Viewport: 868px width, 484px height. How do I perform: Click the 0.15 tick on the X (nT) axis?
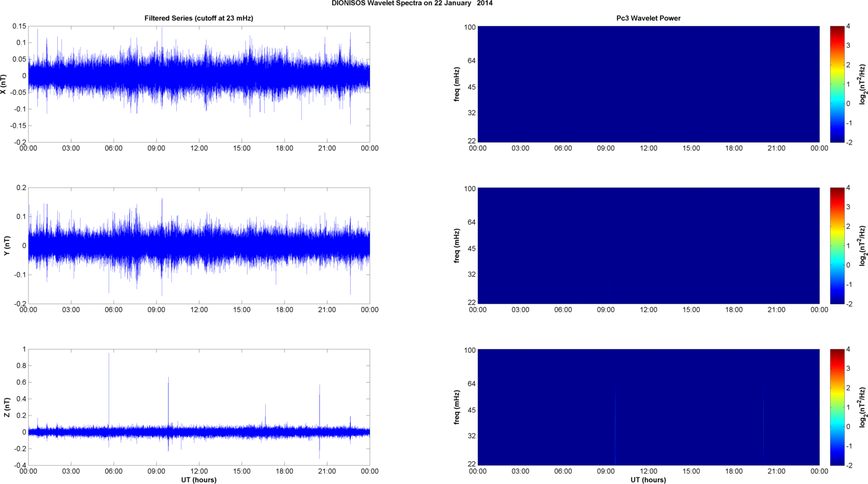pyautogui.click(x=19, y=26)
